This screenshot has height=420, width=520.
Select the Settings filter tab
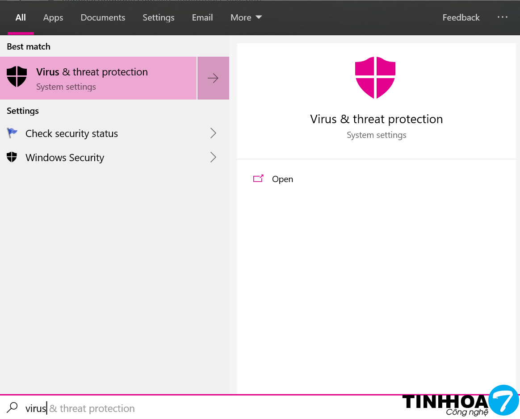[x=159, y=17]
